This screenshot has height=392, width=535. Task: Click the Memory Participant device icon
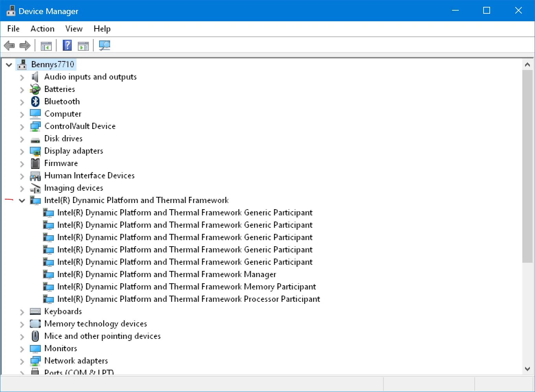click(48, 287)
